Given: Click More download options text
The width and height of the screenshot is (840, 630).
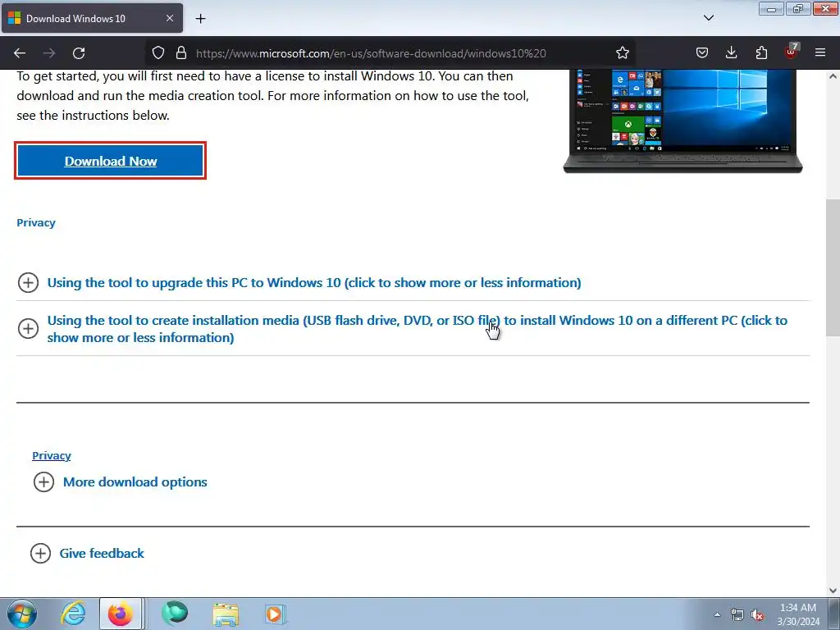Looking at the screenshot, I should point(135,482).
